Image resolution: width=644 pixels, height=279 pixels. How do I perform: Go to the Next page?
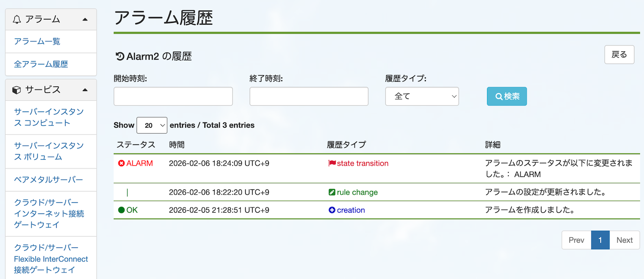pyautogui.click(x=624, y=240)
